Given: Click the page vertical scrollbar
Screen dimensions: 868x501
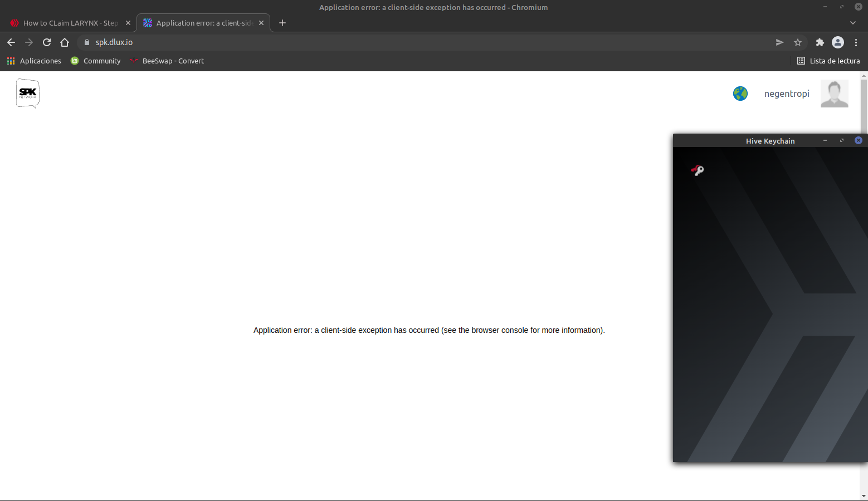Looking at the screenshot, I should [x=864, y=106].
